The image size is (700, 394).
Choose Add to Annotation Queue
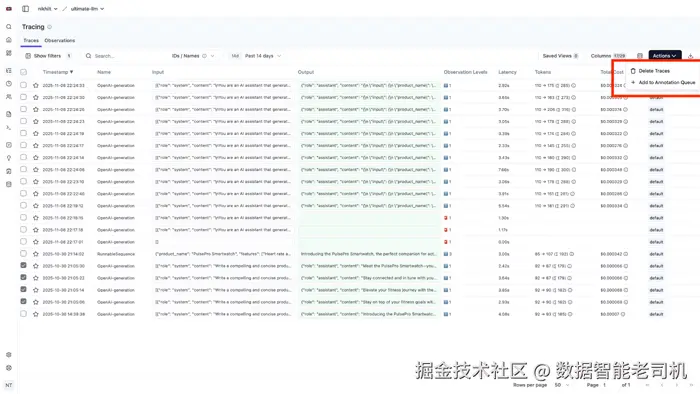[662, 83]
